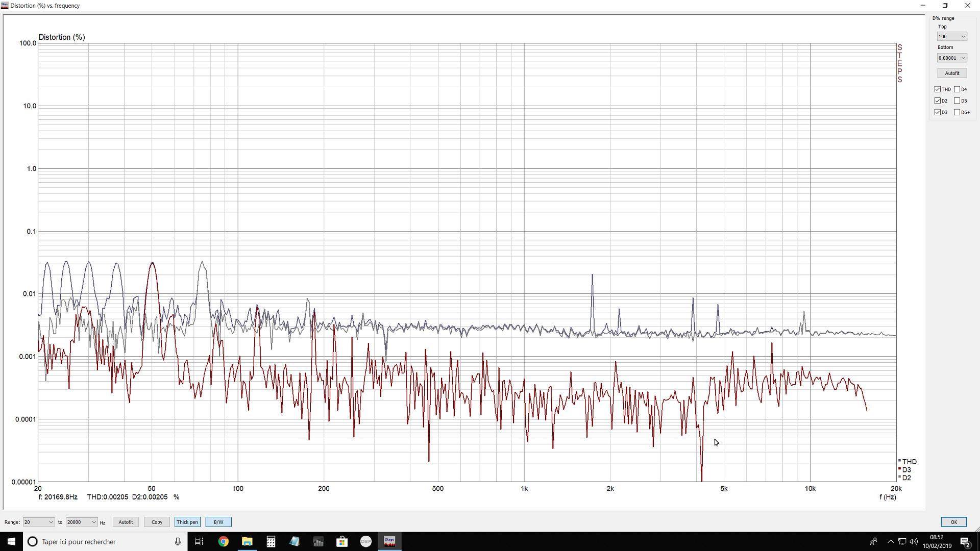Open the D% range Top dropdown
This screenshot has width=980, height=551.
[x=952, y=37]
